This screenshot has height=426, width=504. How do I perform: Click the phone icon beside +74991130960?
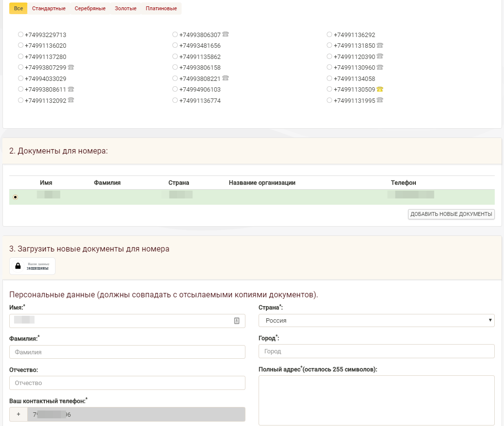380,67
